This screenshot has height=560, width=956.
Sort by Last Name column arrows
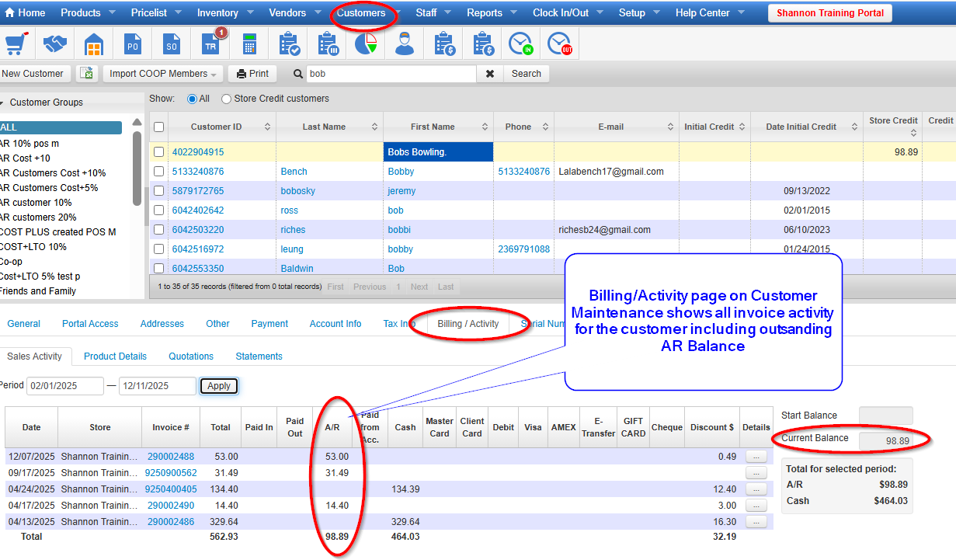click(374, 127)
